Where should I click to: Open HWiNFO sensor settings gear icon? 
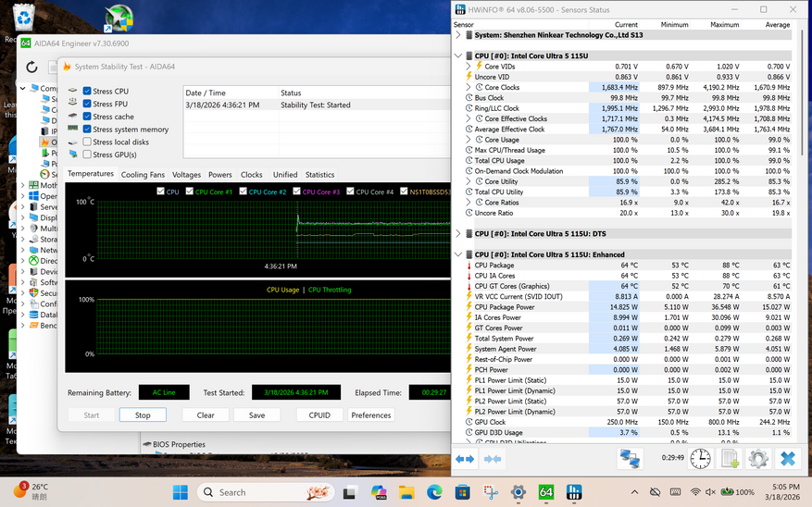click(x=758, y=458)
